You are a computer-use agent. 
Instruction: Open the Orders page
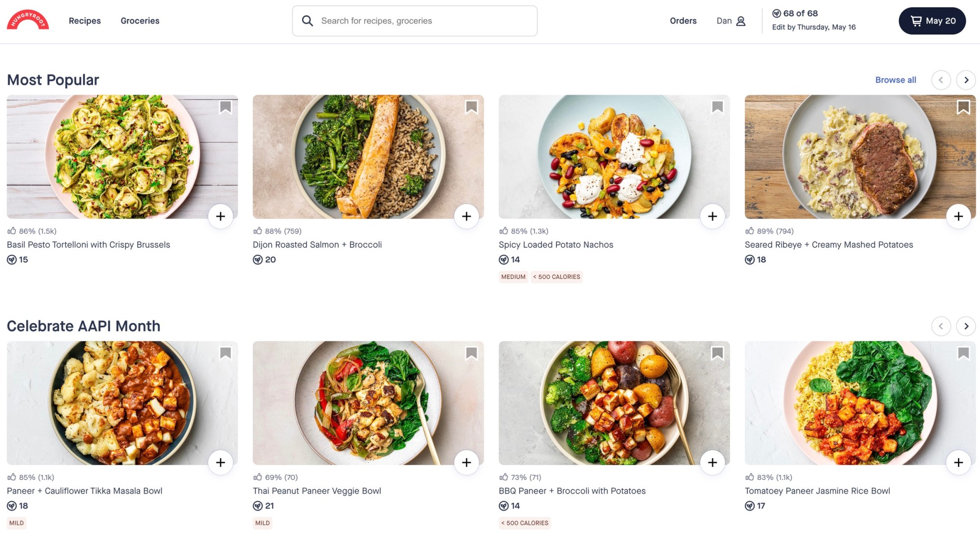click(x=683, y=21)
